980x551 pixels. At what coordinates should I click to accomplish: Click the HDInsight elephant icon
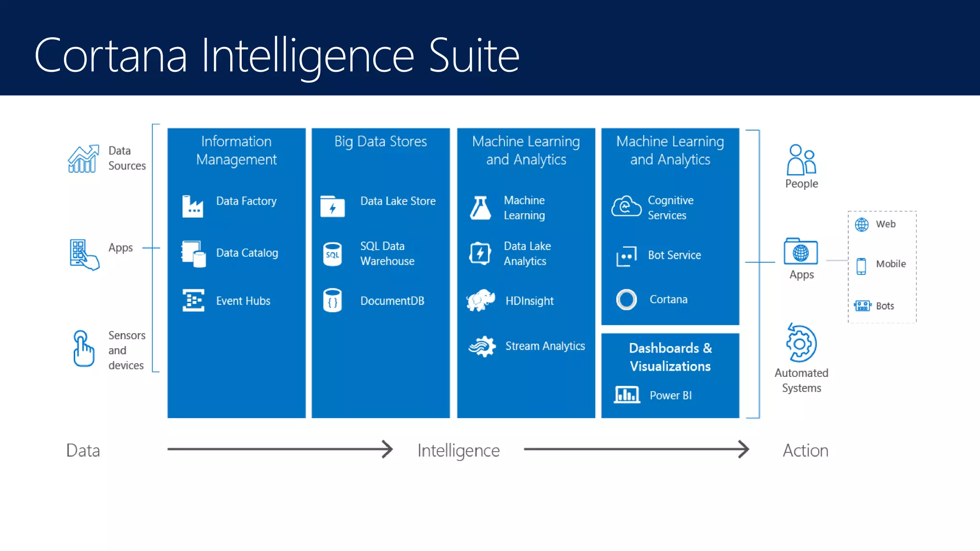pos(480,300)
